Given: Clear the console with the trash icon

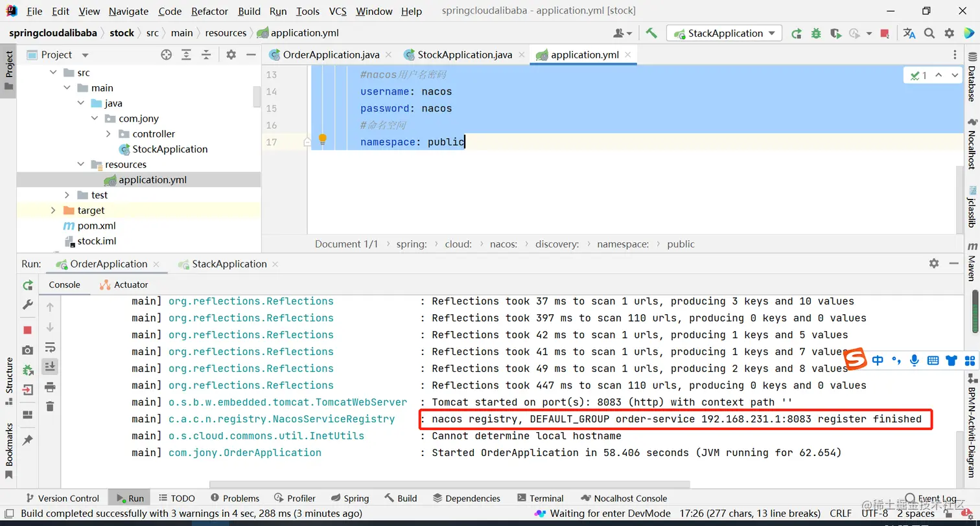Looking at the screenshot, I should [x=50, y=407].
